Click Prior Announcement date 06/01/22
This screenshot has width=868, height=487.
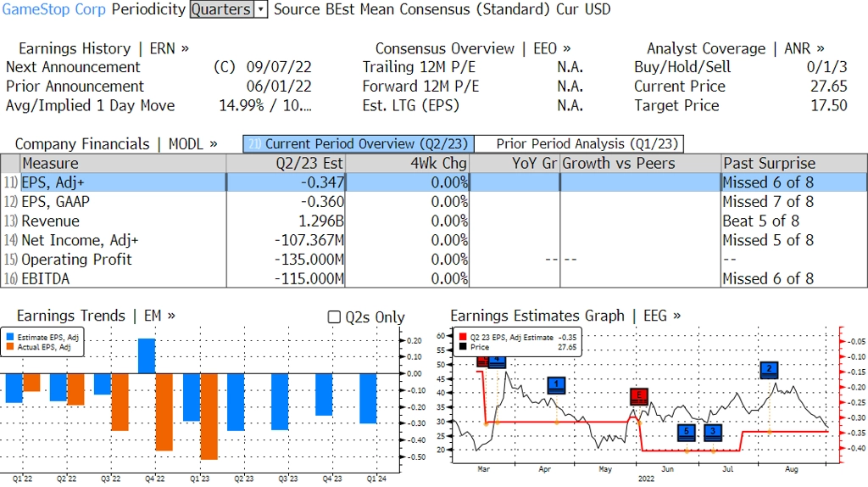279,87
